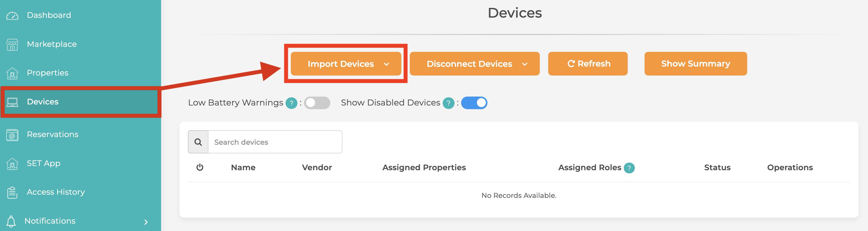
Task: Go to Devices in the sidebar
Action: (x=43, y=102)
